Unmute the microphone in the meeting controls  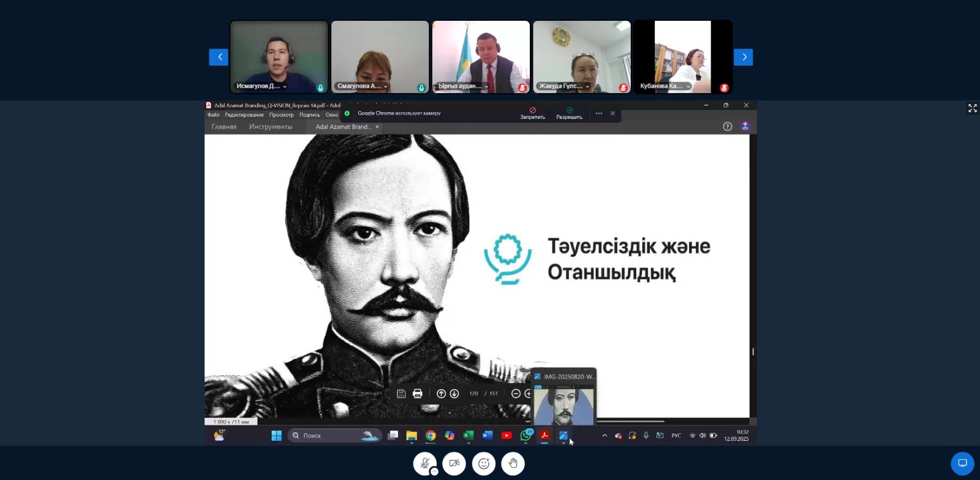pyautogui.click(x=424, y=463)
